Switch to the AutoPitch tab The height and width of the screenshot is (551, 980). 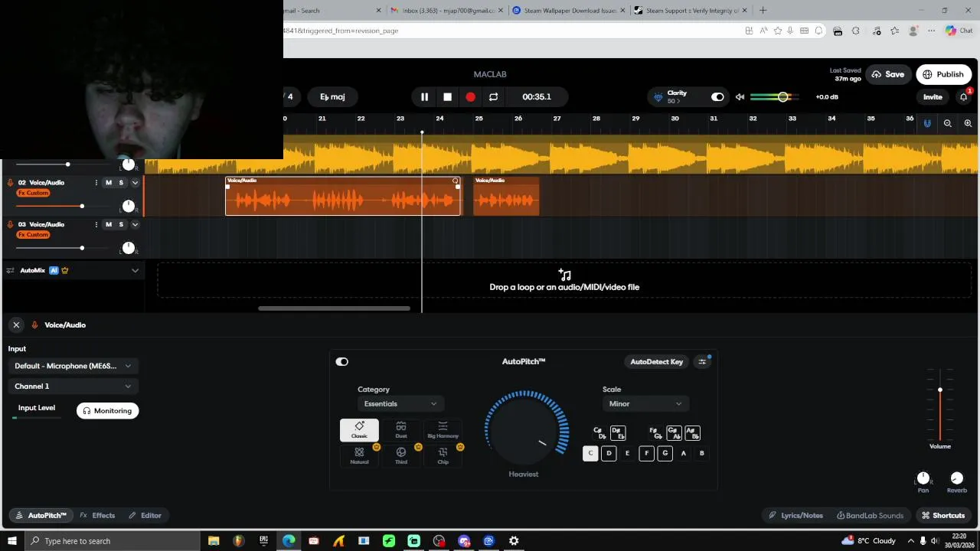[41, 516]
